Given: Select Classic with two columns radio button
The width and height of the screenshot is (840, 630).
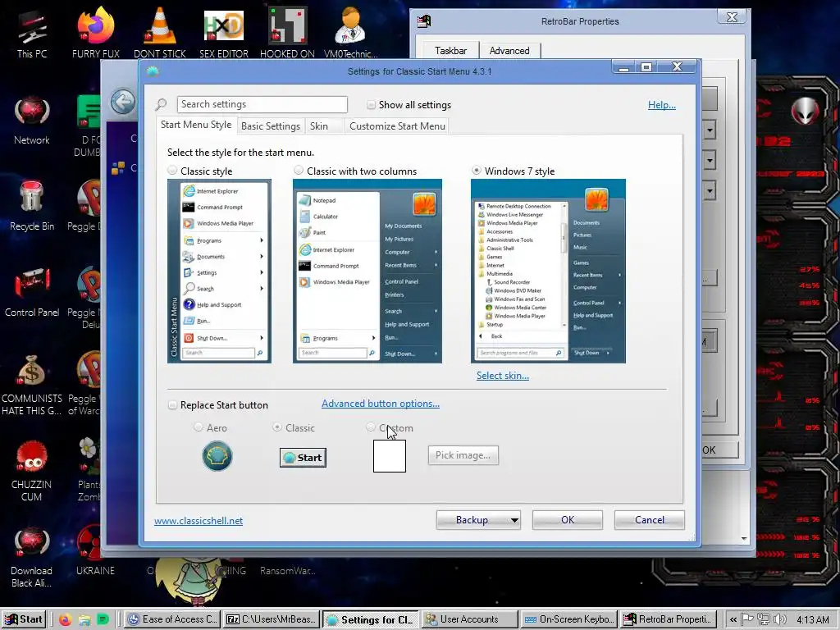Looking at the screenshot, I should point(299,171).
